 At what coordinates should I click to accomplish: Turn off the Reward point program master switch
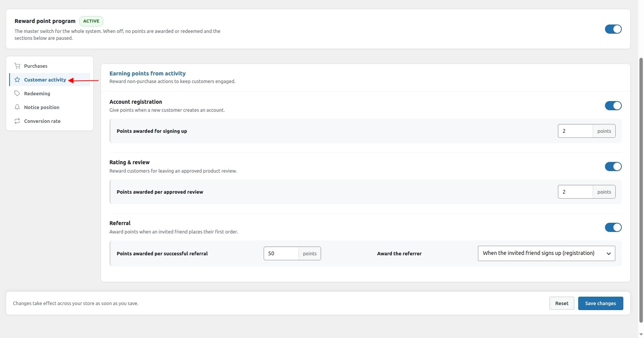[613, 29]
